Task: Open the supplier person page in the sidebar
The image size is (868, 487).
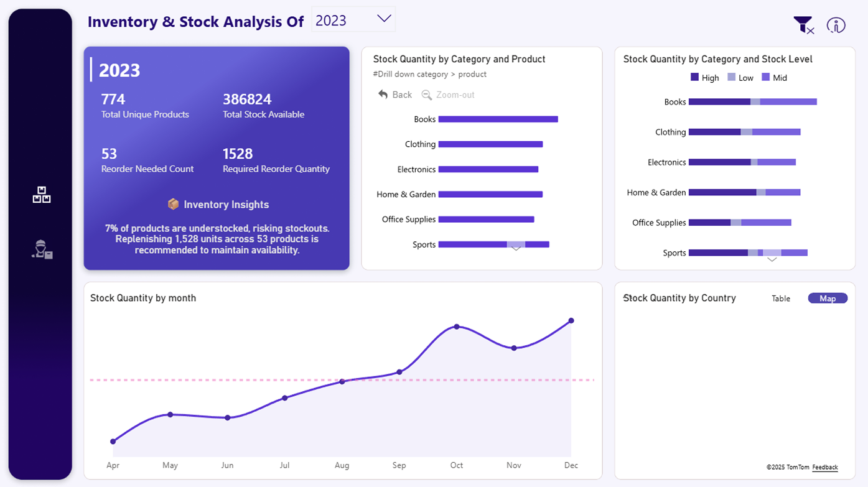Action: 42,249
